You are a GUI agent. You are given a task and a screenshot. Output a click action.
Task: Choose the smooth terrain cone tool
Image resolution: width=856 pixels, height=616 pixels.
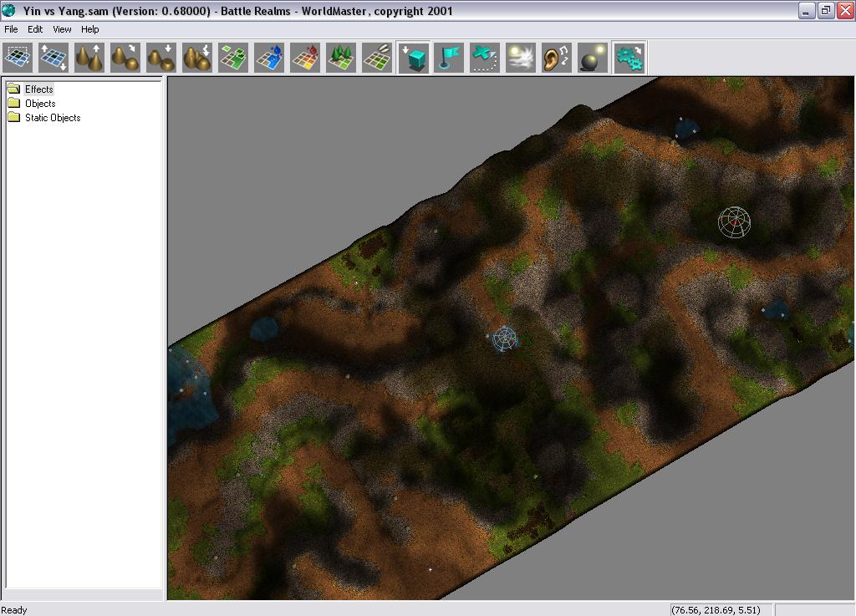(125, 58)
